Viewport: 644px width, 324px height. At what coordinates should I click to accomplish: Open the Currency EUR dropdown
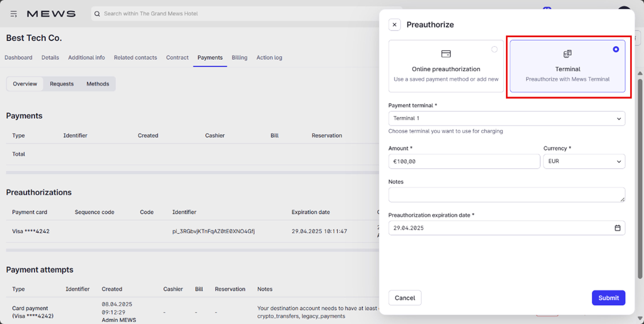[x=584, y=161]
